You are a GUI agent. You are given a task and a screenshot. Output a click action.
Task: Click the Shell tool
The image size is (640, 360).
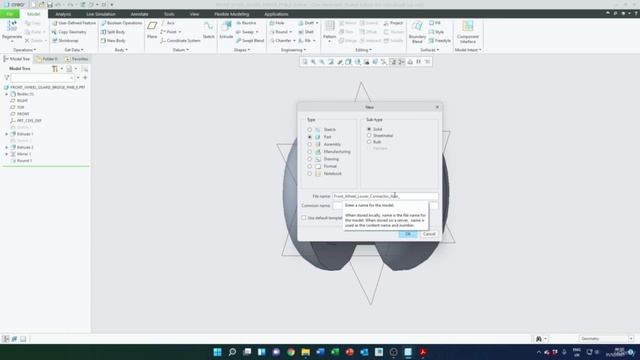pyautogui.click(x=306, y=32)
